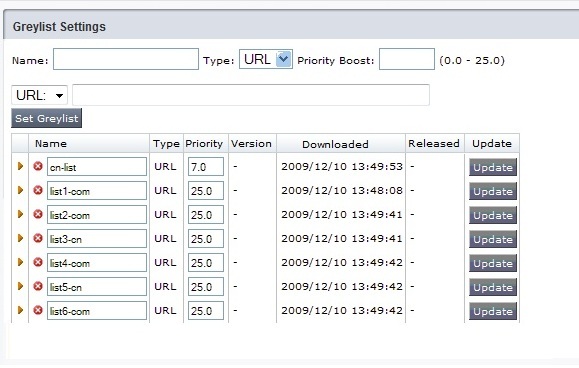The width and height of the screenshot is (579, 368).
Task: Edit the priority field of list4-com
Action: [206, 263]
